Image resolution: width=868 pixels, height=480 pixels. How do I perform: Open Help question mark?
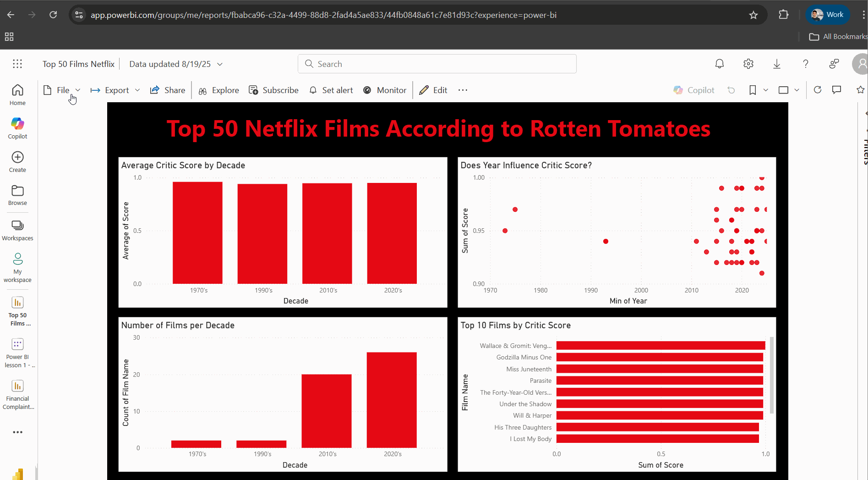(x=806, y=64)
